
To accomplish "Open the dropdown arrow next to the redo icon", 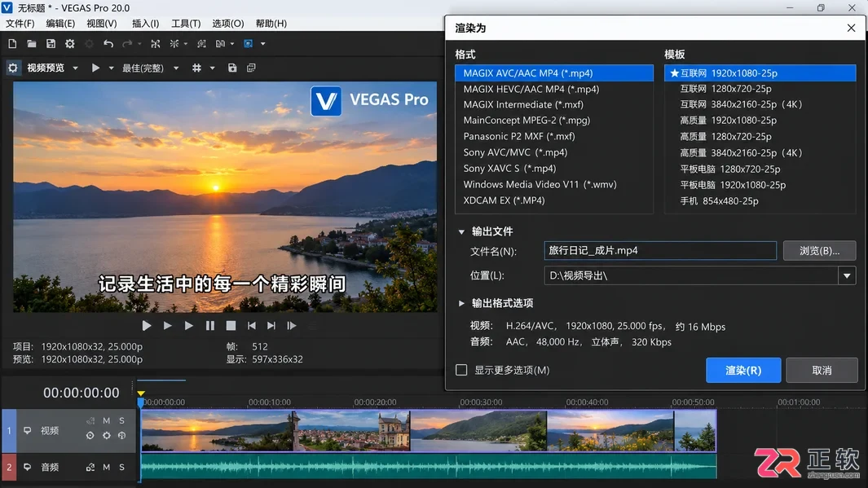I will pos(139,44).
